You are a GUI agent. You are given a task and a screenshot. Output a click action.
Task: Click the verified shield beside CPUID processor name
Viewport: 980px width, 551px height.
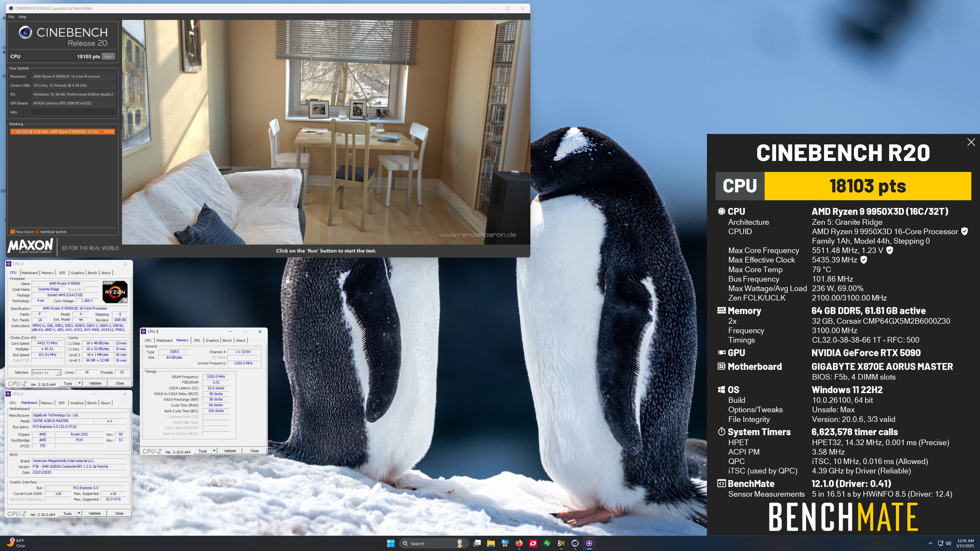point(964,231)
